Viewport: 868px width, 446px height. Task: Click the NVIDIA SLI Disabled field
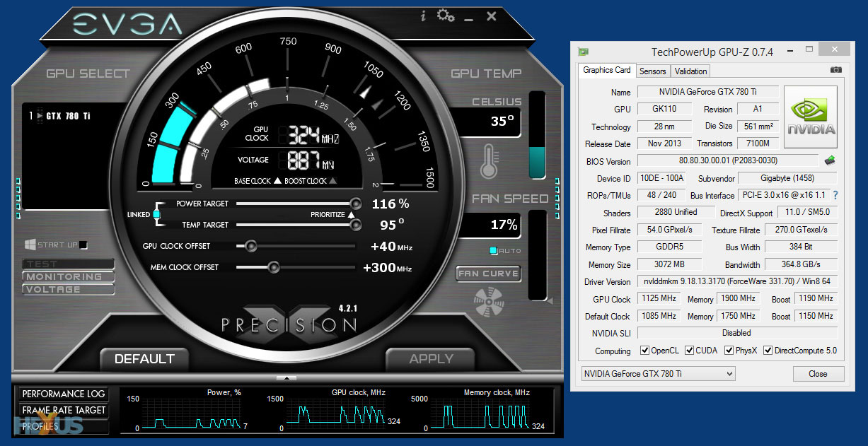[737, 333]
